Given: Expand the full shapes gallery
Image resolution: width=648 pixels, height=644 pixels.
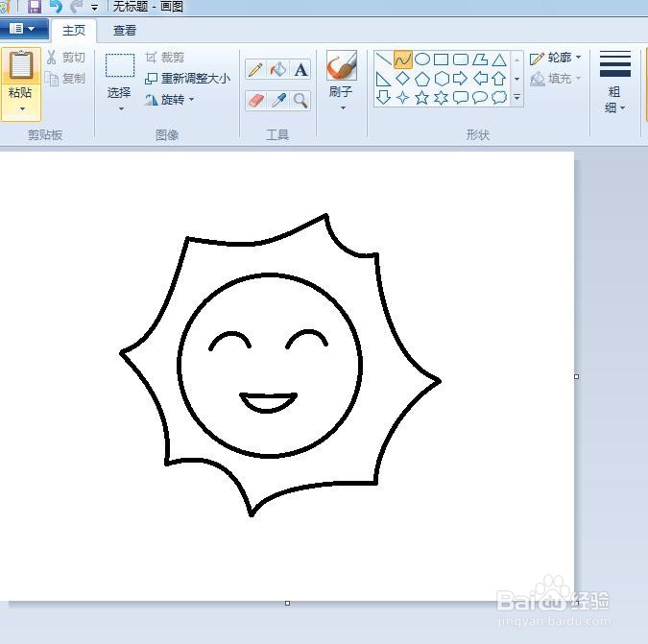Looking at the screenshot, I should (x=517, y=97).
